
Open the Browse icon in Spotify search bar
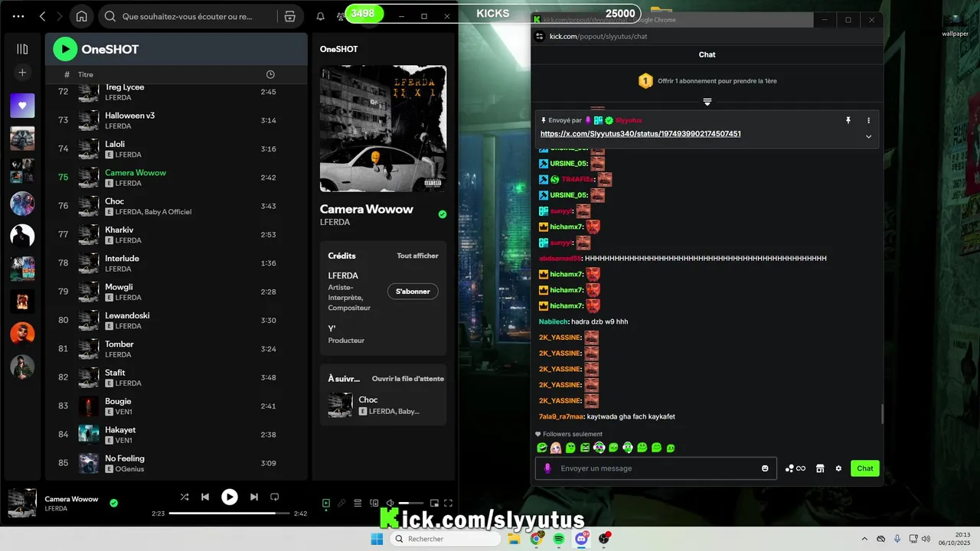tap(289, 16)
